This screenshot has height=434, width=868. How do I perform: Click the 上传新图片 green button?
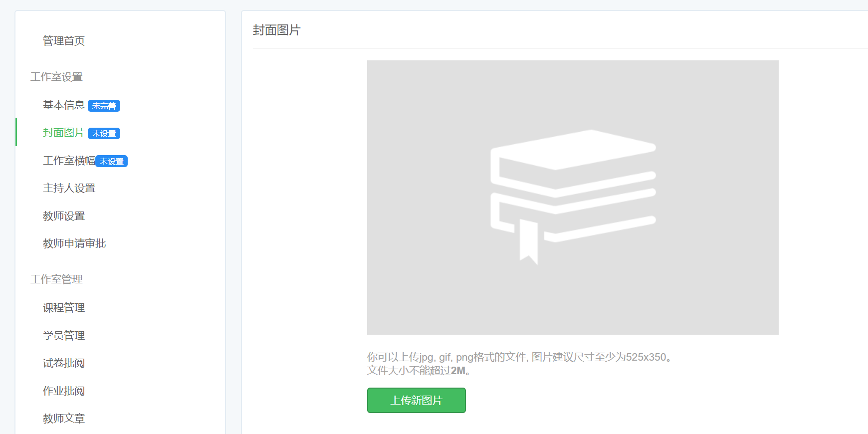point(417,400)
